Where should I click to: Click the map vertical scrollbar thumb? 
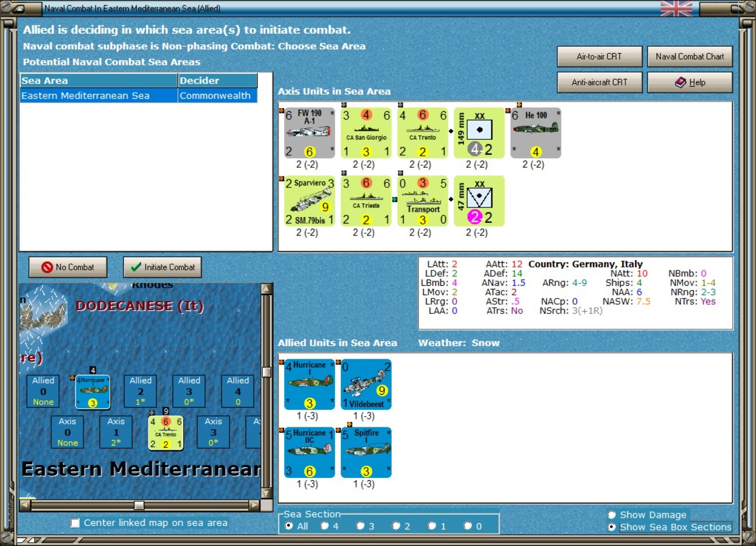[x=266, y=372]
